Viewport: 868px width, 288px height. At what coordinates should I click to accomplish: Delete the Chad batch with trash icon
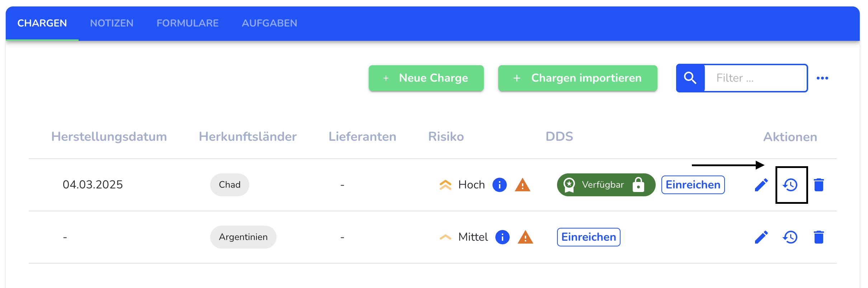click(819, 185)
